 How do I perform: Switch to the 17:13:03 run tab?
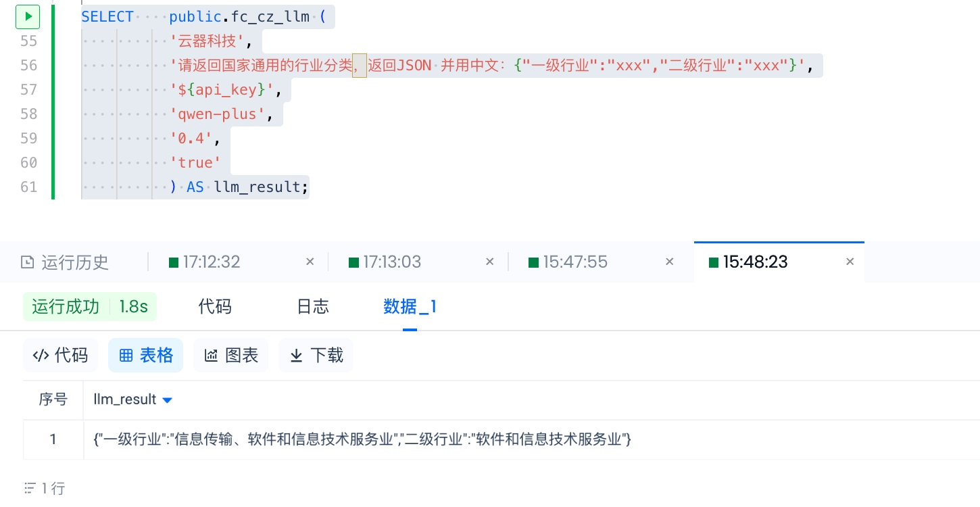(x=391, y=262)
